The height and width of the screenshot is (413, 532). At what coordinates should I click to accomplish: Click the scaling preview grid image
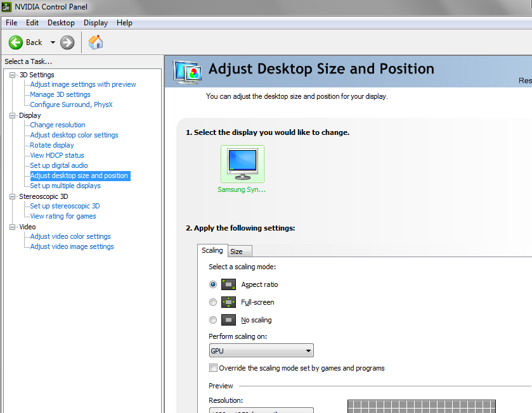tap(422, 406)
